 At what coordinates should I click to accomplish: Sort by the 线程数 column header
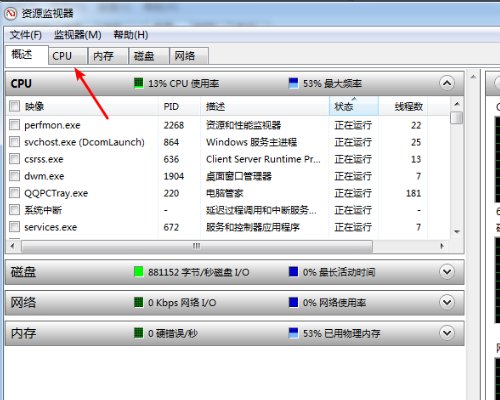point(403,106)
